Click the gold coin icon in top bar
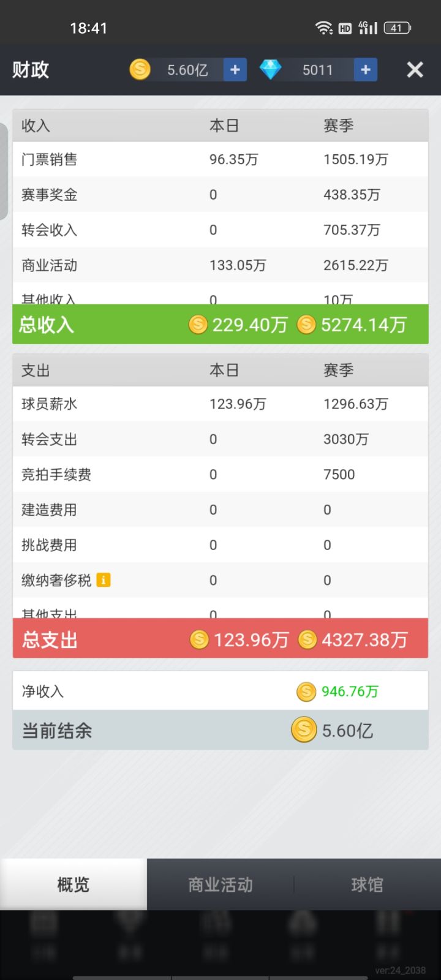Viewport: 441px width, 980px height. [140, 69]
